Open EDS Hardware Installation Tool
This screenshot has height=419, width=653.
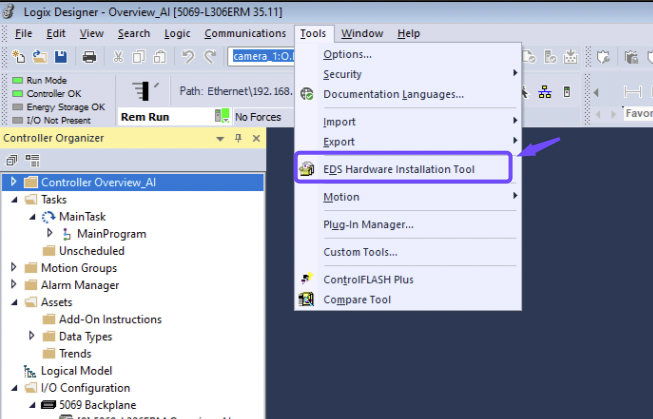click(398, 170)
